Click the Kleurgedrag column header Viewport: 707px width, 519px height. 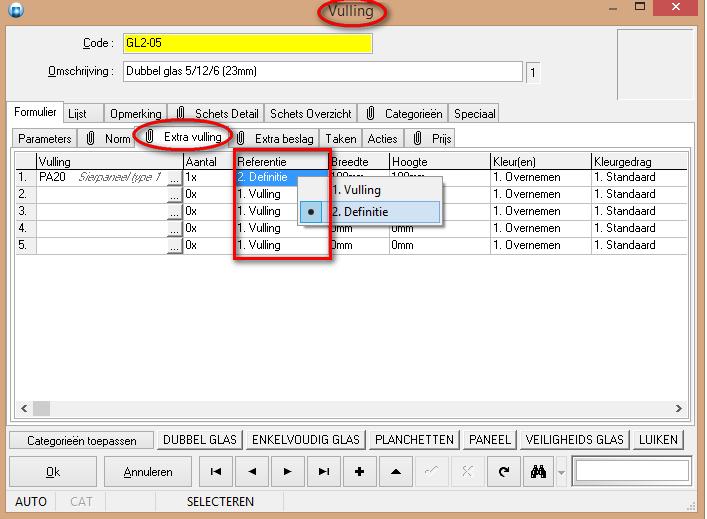coord(639,161)
